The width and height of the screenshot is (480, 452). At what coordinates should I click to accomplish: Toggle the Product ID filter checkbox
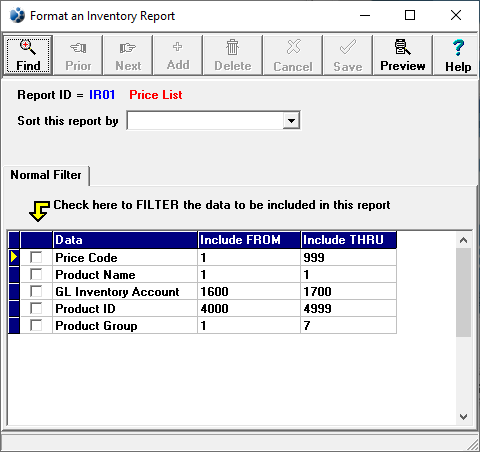[36, 308]
